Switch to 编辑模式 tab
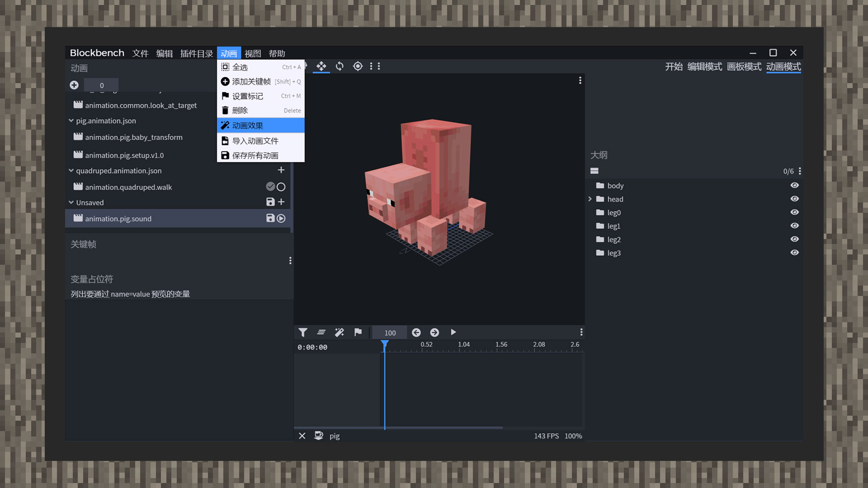This screenshot has height=488, width=868. pos(704,67)
